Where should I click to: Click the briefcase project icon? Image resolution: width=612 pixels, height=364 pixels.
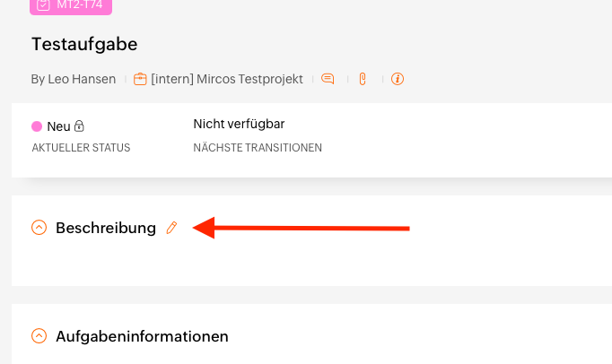coord(140,79)
